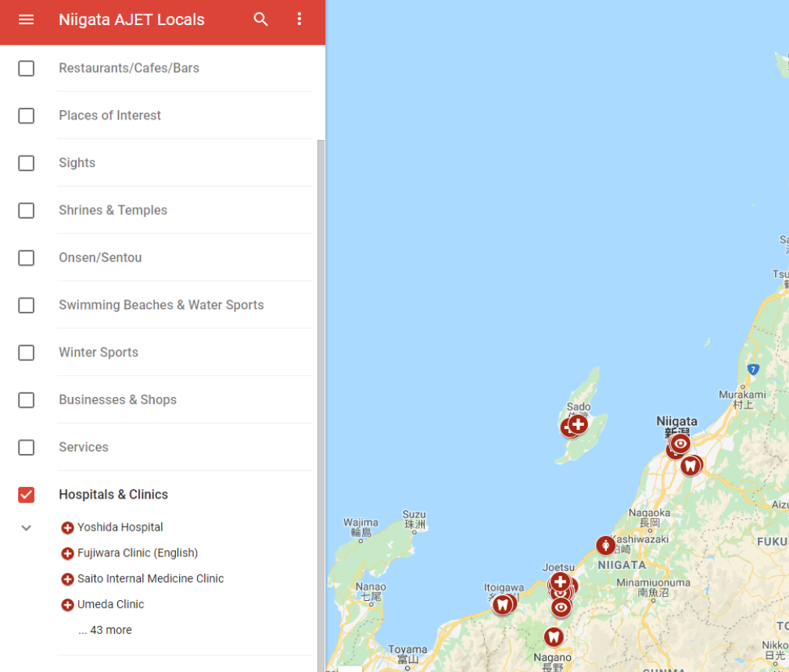Image resolution: width=789 pixels, height=672 pixels.
Task: Select the plus hospital marker on Sado island
Action: pyautogui.click(x=578, y=424)
